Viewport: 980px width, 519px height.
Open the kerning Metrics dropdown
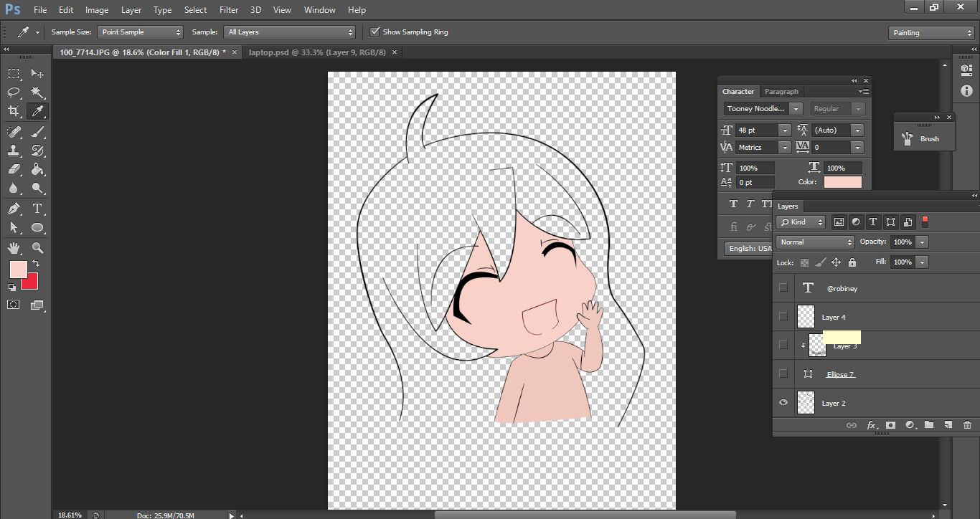[x=784, y=147]
